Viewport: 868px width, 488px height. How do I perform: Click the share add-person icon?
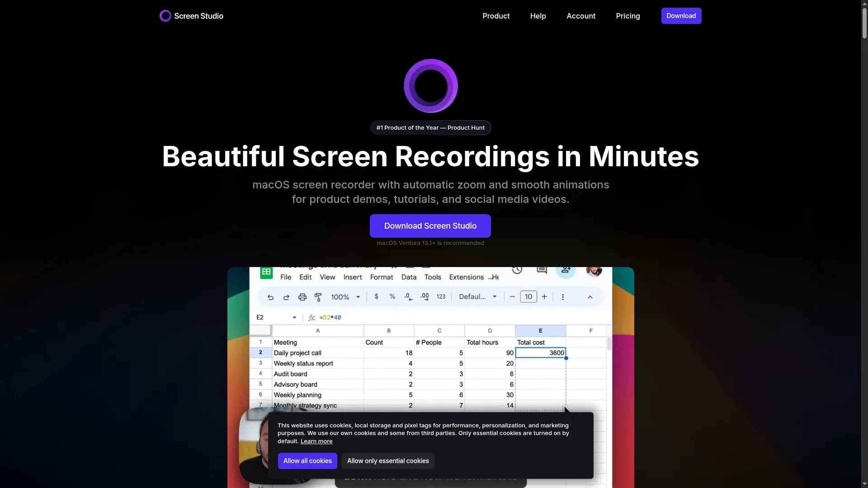click(566, 272)
